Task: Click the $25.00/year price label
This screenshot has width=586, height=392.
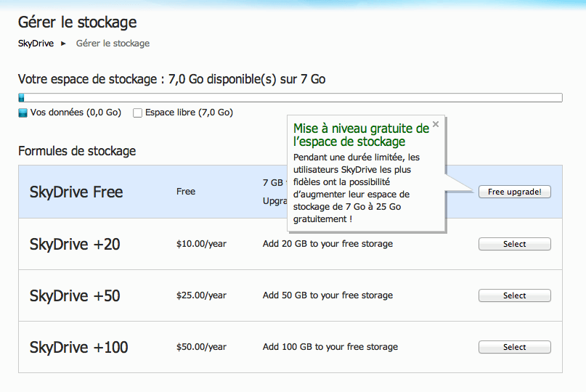Action: [201, 295]
